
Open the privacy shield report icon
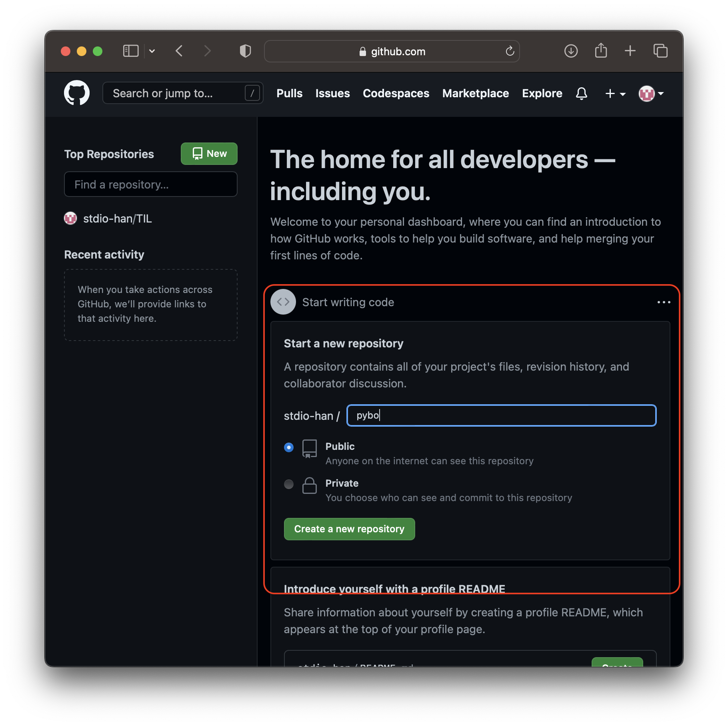click(245, 51)
